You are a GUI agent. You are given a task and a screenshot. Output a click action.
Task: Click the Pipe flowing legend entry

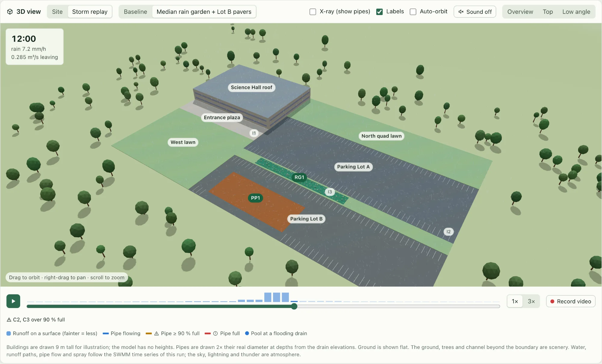(122, 333)
